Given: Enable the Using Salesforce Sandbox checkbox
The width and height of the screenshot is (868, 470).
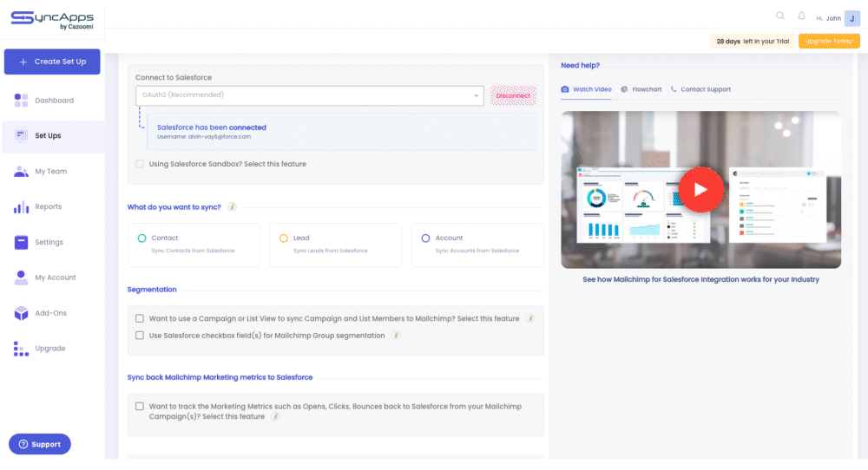Looking at the screenshot, I should tap(140, 164).
